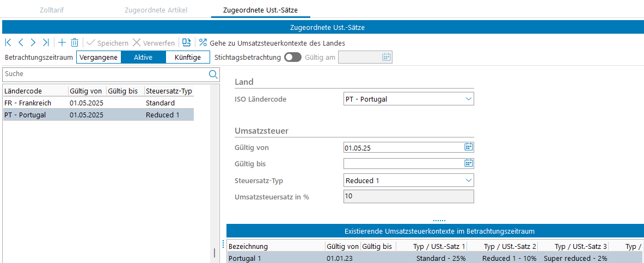Go to next record arrow
The width and height of the screenshot is (644, 263).
click(33, 43)
